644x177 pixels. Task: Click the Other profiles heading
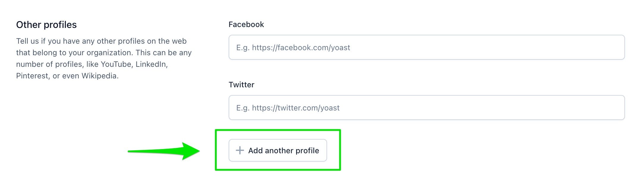(x=46, y=25)
